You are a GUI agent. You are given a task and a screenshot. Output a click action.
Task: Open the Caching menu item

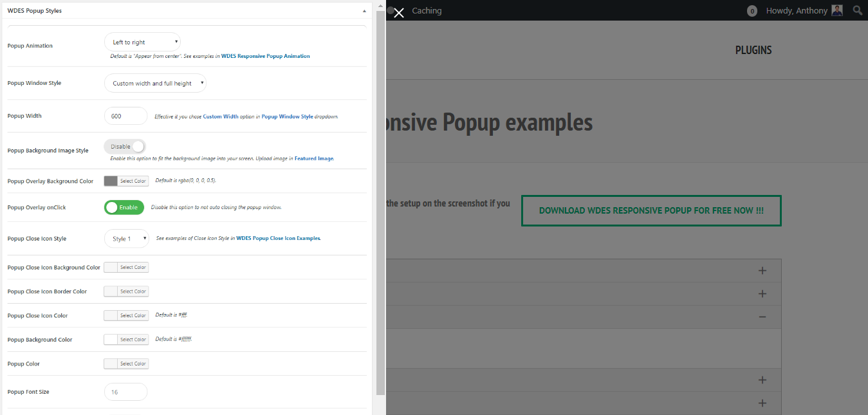pyautogui.click(x=427, y=11)
